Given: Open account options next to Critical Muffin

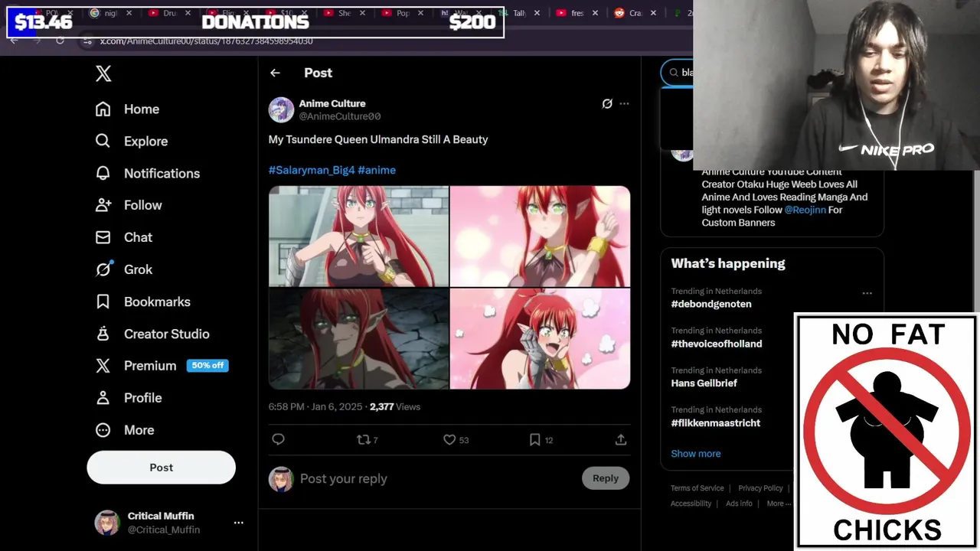Looking at the screenshot, I should click(x=239, y=523).
